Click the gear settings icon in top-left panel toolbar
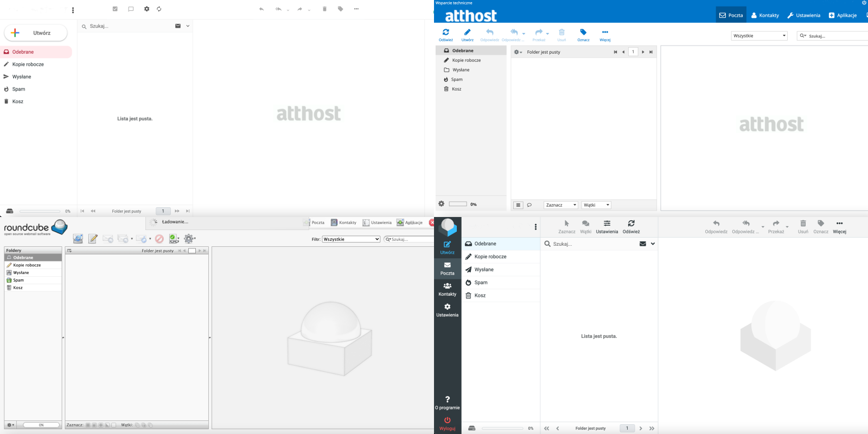Image resolution: width=868 pixels, height=434 pixels. point(146,9)
